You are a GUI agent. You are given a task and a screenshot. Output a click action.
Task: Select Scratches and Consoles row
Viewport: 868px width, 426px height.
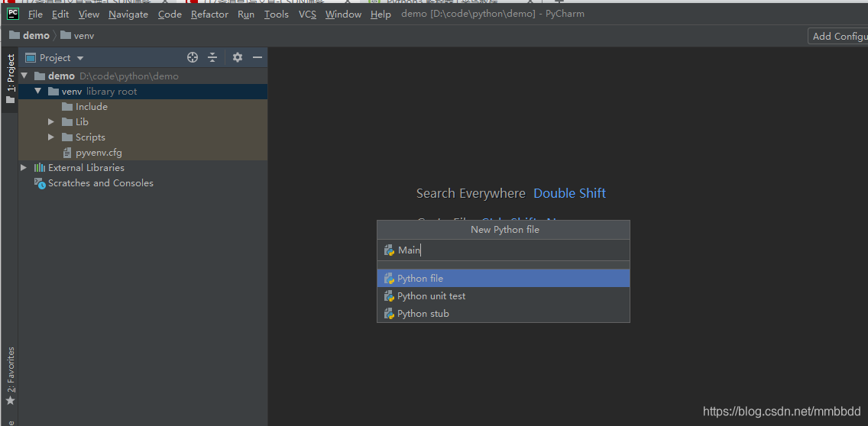pyautogui.click(x=143, y=183)
